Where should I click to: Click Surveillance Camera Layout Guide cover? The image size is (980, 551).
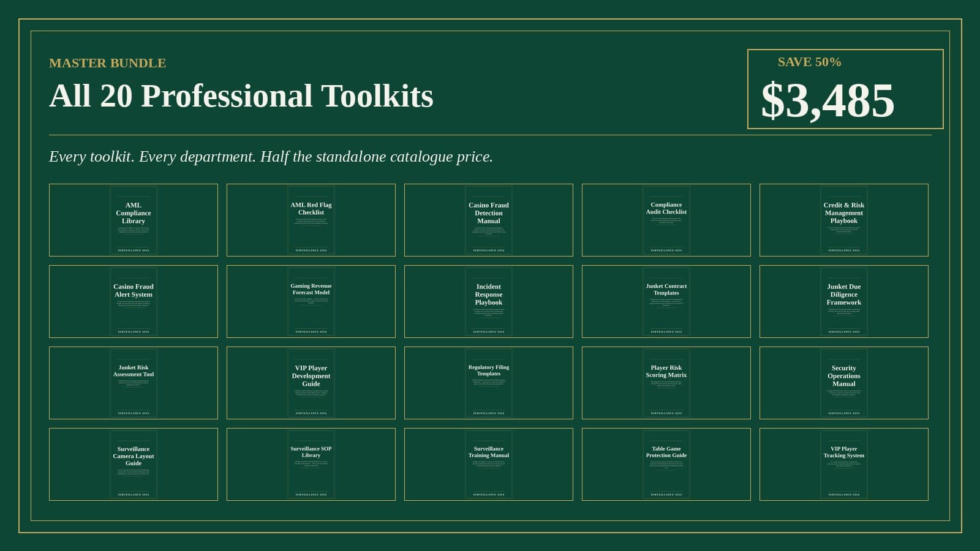(134, 464)
